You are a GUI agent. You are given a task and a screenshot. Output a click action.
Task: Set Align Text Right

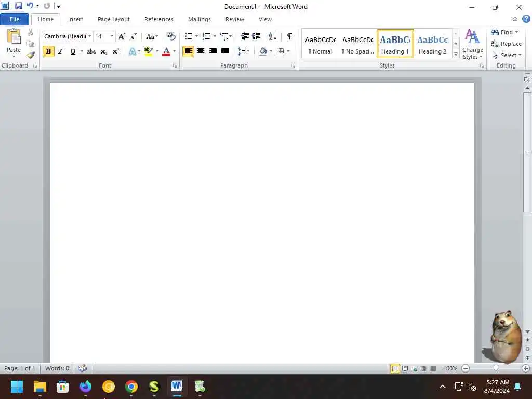(212, 51)
